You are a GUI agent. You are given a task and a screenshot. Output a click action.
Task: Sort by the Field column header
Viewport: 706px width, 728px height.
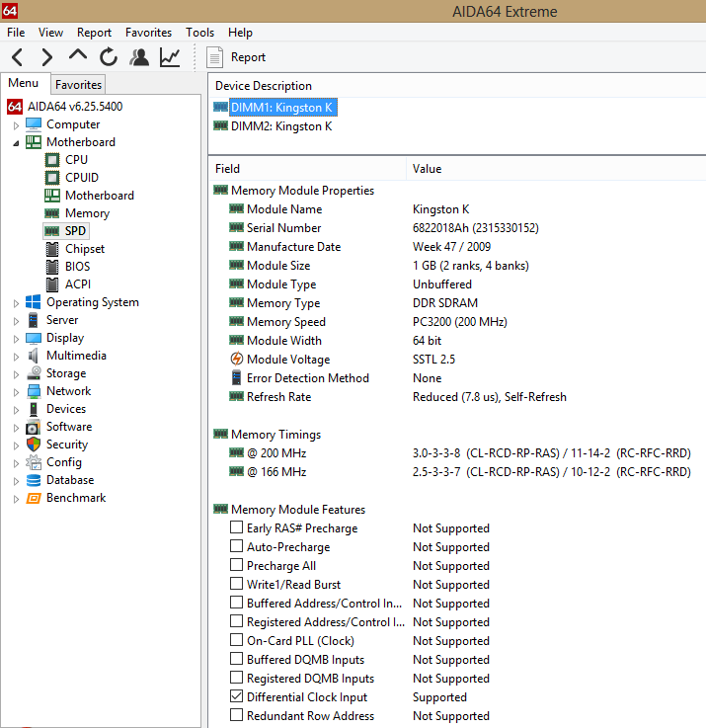(x=307, y=169)
